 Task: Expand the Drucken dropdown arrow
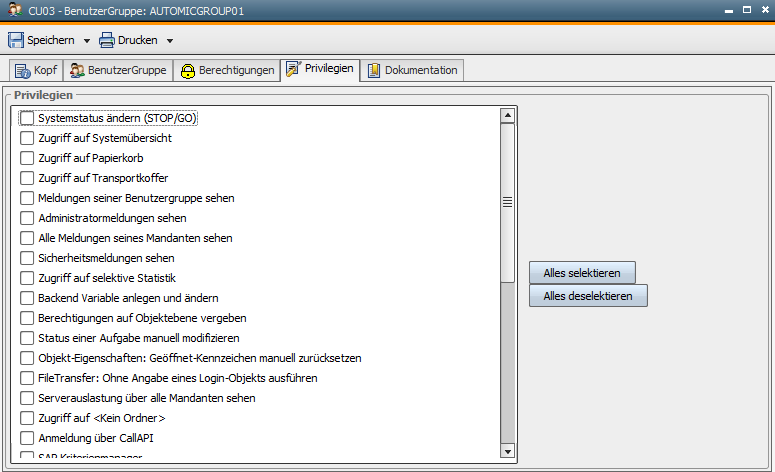(x=170, y=41)
